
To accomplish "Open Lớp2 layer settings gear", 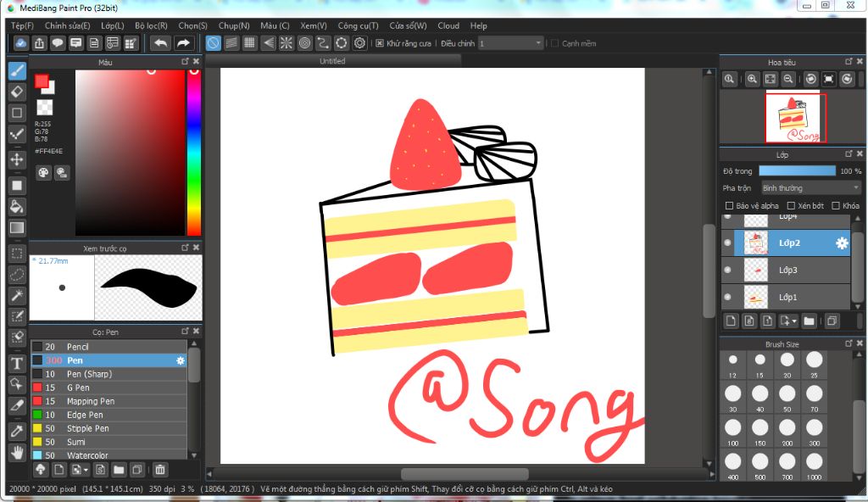I will (x=842, y=243).
